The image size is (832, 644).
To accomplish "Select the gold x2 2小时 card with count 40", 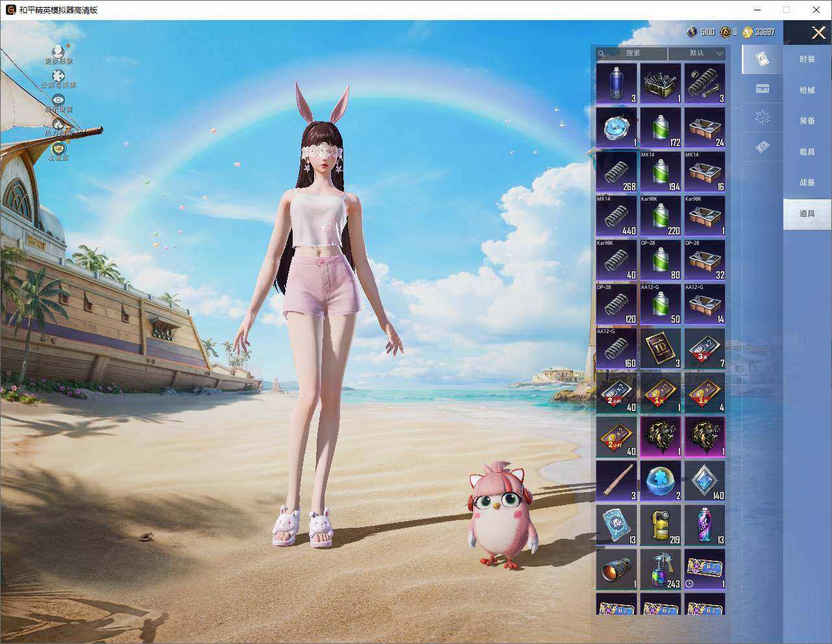I will click(x=617, y=437).
